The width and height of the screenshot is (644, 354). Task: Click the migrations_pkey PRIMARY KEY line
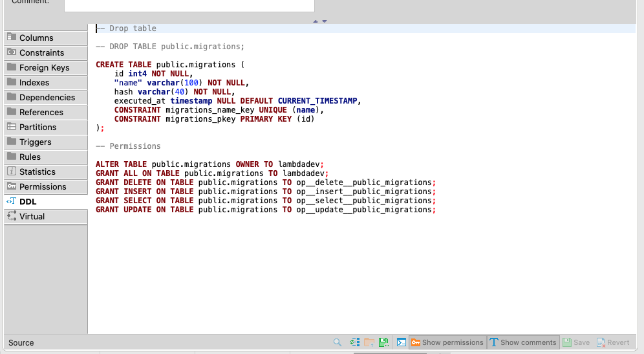(215, 119)
